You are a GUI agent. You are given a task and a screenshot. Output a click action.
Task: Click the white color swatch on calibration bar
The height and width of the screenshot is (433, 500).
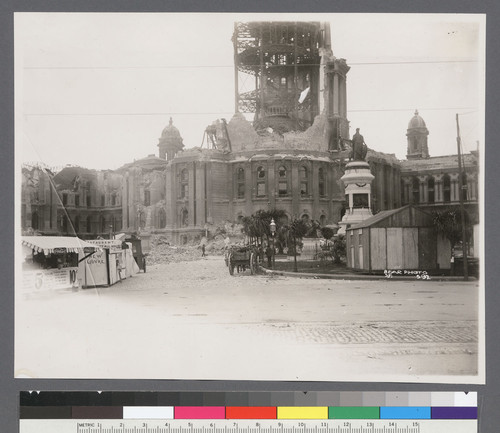point(148,413)
